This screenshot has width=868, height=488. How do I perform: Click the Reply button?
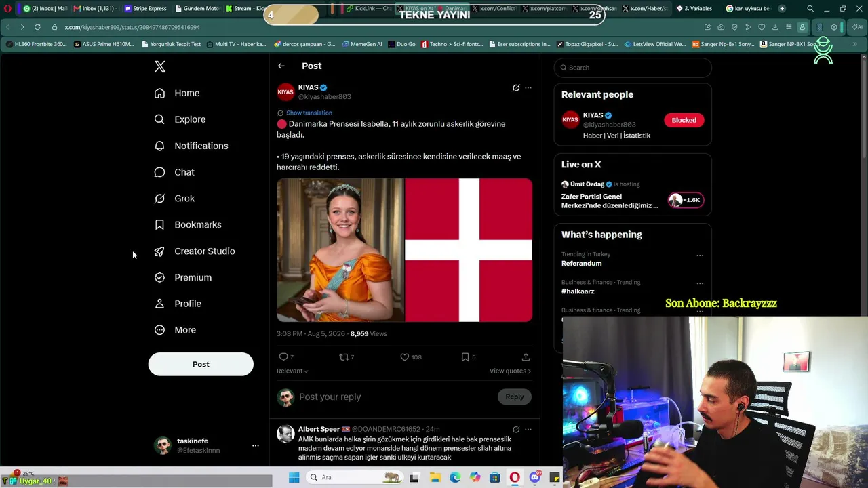click(515, 396)
